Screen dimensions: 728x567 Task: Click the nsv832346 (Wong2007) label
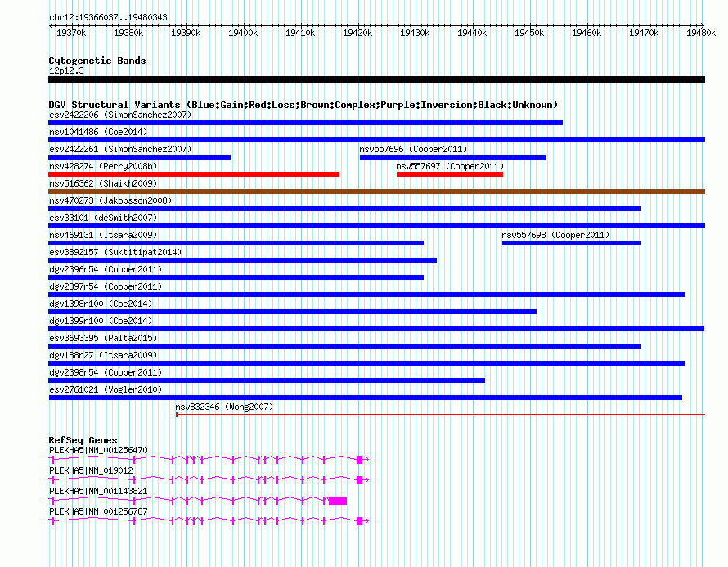[x=224, y=407]
